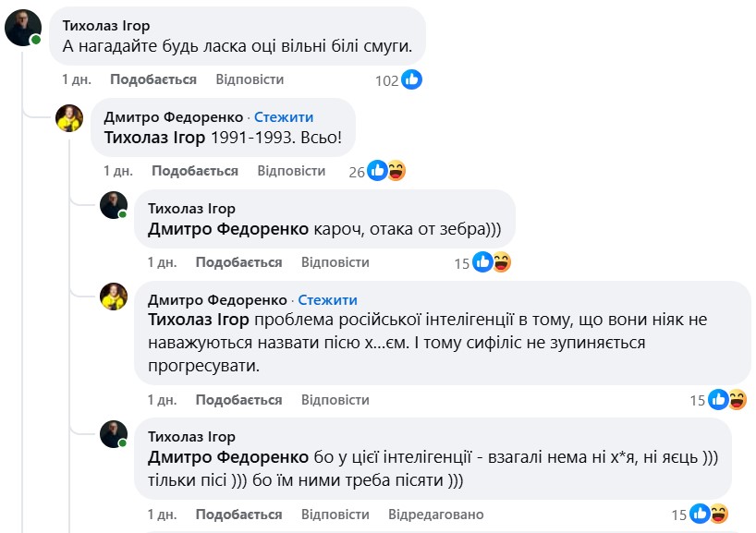Open Відредаговано edit history on last comment
This screenshot has width=756, height=533.
point(435,515)
